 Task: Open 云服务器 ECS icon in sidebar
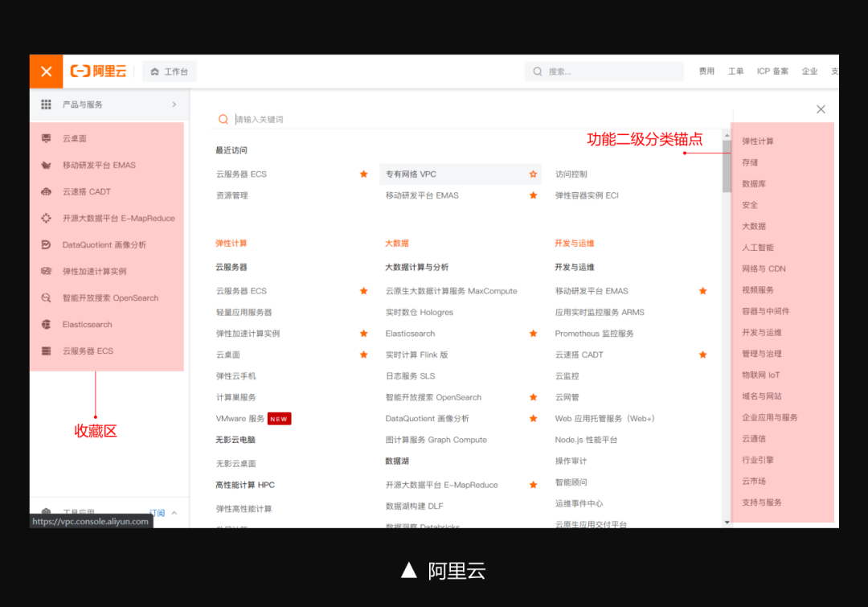46,351
